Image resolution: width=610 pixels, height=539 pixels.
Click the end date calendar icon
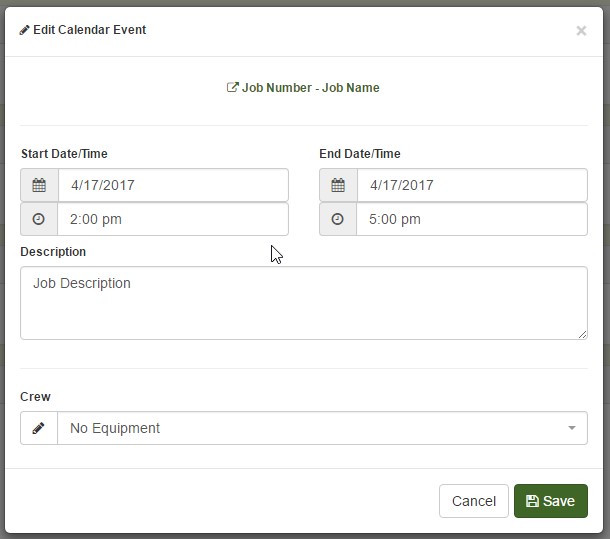coord(338,185)
